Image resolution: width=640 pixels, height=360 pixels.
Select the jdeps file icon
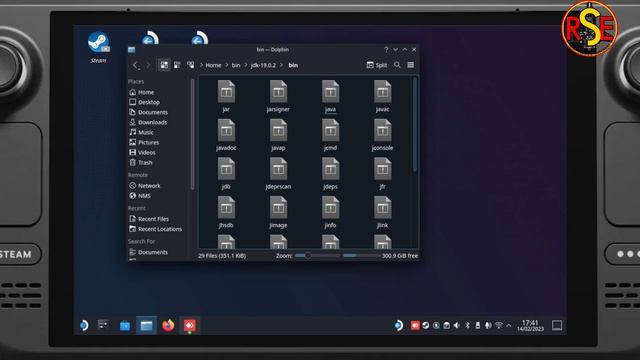330,169
